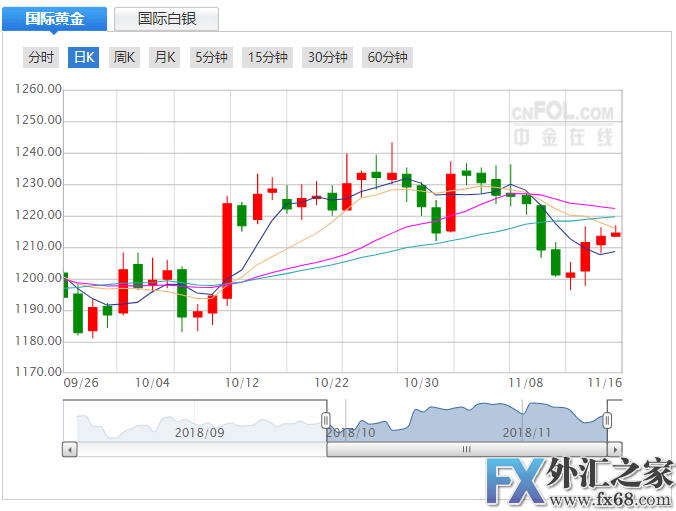Open the 国际白银 tab
Screen dimensions: 676x511
pos(166,18)
